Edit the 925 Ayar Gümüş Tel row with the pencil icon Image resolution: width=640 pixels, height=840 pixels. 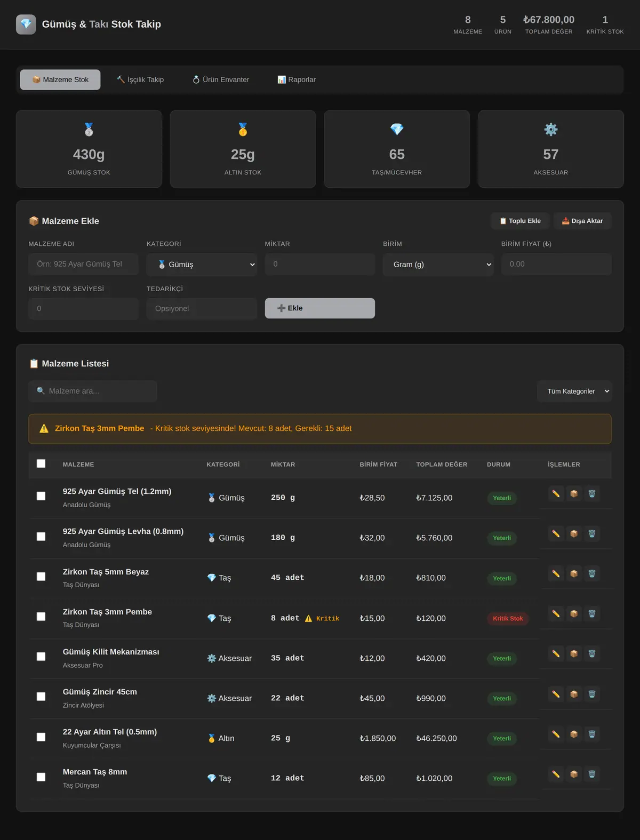(x=556, y=494)
